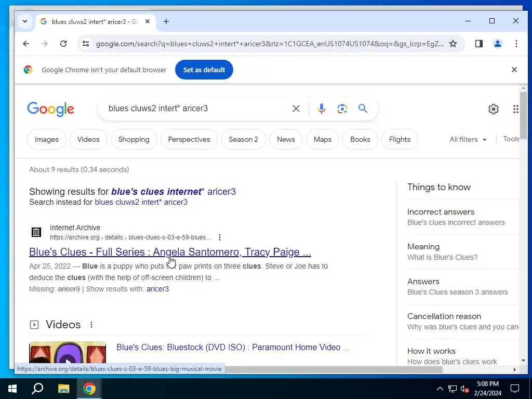
Task: Select the Images filter
Action: 46,139
